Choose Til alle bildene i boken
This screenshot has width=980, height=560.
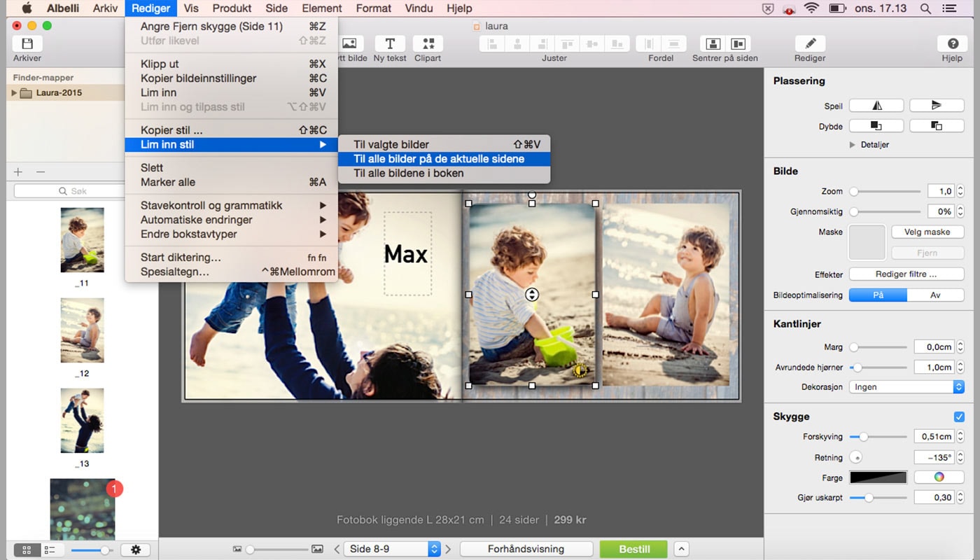click(409, 174)
